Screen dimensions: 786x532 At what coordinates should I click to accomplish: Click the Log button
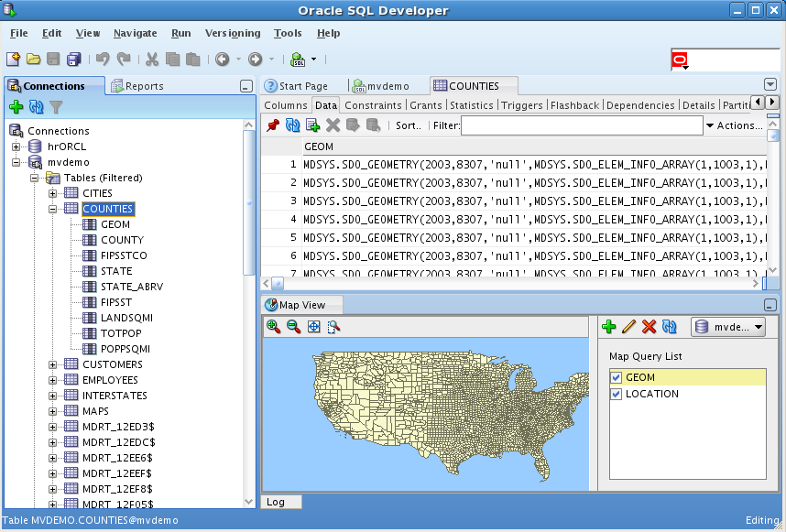281,502
